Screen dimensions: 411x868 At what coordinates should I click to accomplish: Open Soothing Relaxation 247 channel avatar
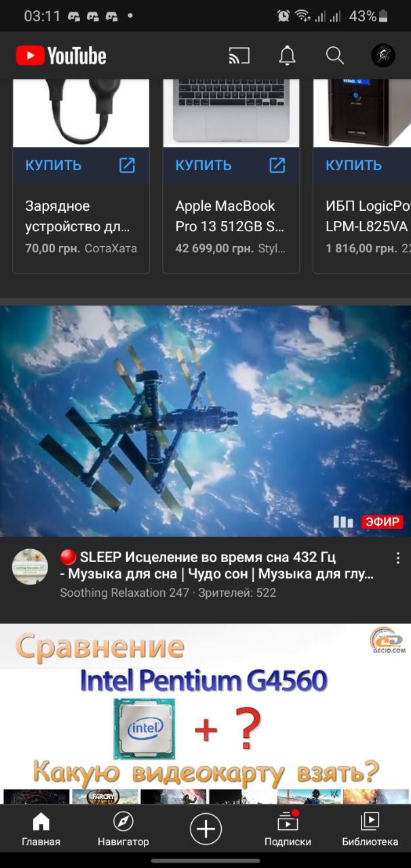(x=30, y=566)
